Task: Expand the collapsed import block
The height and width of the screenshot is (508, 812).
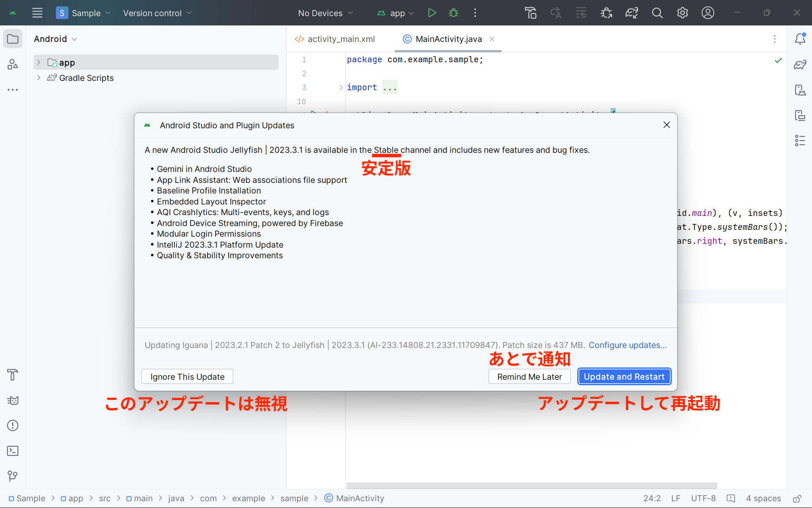Action: 341,87
